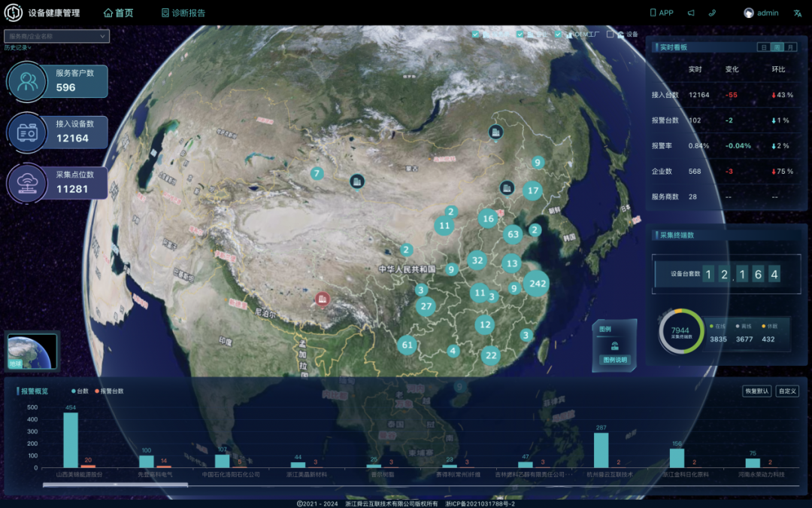Click the 浙ICP备 footer record number
This screenshot has height=508, width=812.
[480, 503]
